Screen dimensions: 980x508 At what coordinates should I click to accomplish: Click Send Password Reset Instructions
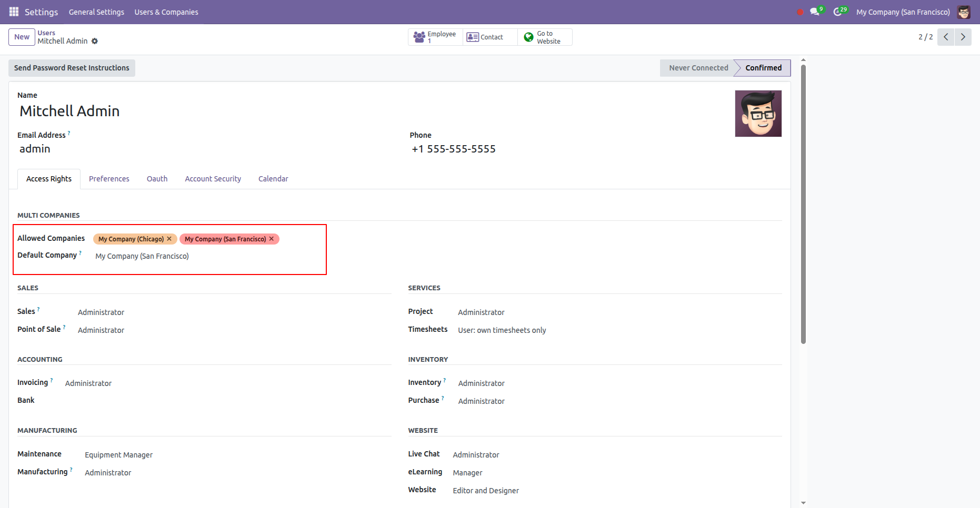coord(72,68)
